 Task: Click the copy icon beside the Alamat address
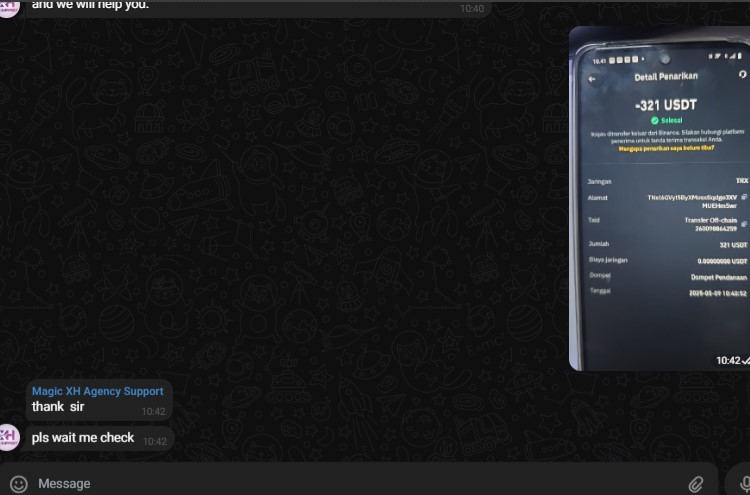(x=744, y=197)
